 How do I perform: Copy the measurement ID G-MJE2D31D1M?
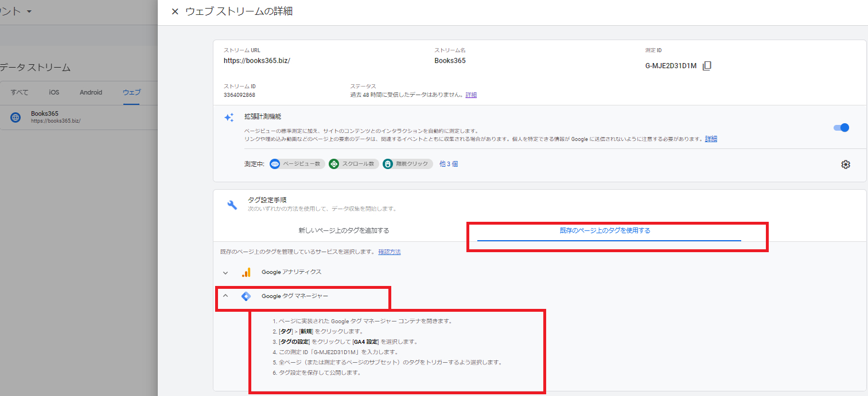707,66
